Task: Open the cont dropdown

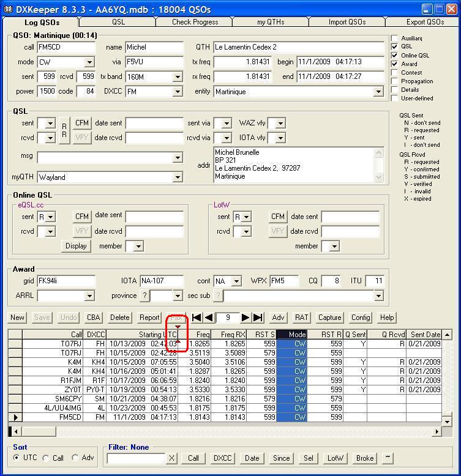Action: coord(236,281)
